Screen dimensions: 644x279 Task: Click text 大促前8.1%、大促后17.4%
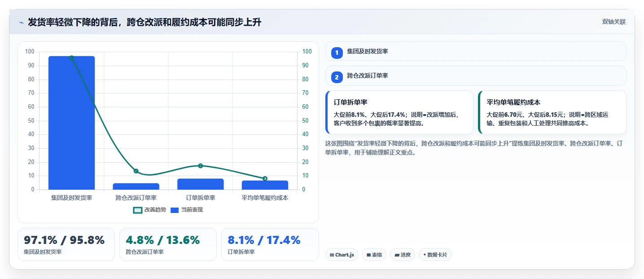(370, 115)
